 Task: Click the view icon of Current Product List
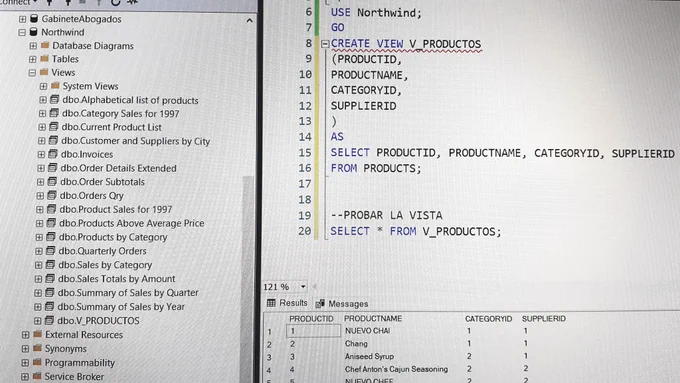53,127
